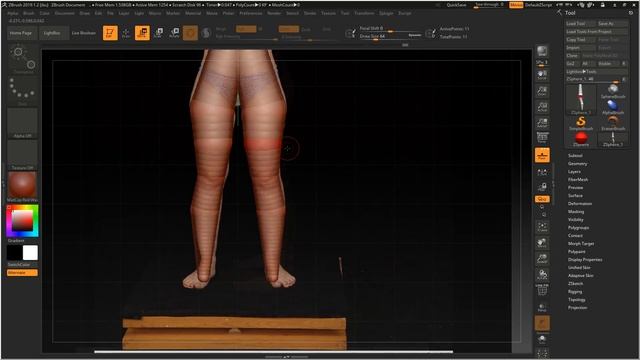Click the Save As button
Screen dimensions: 640x360
pos(612,24)
